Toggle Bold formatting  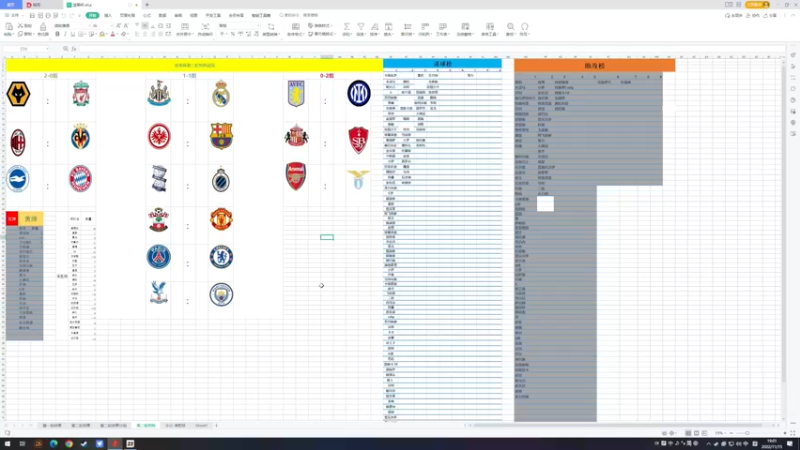[57, 34]
